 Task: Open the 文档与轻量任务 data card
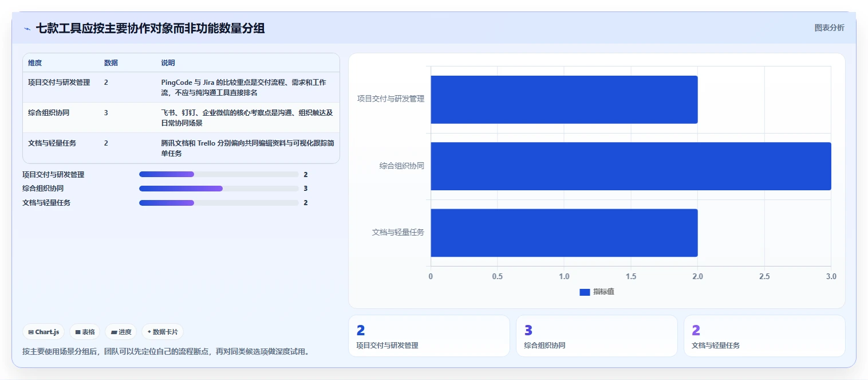pos(764,336)
